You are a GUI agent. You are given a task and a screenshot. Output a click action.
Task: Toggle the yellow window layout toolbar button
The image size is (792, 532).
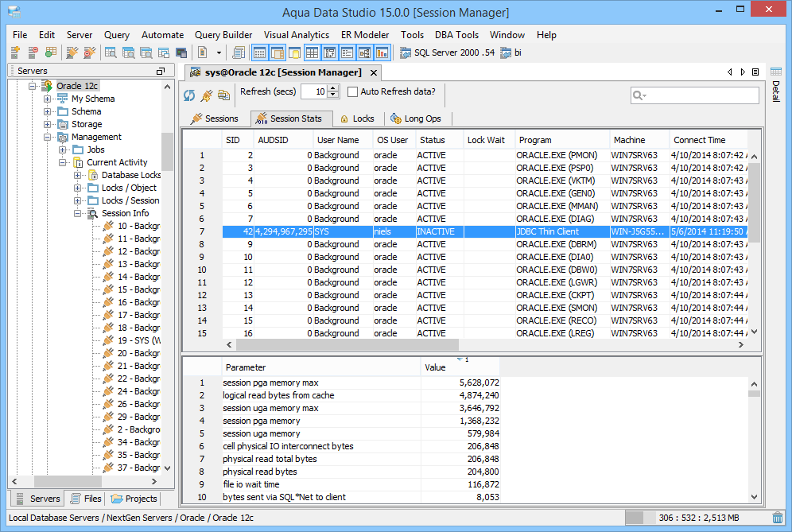(x=294, y=52)
